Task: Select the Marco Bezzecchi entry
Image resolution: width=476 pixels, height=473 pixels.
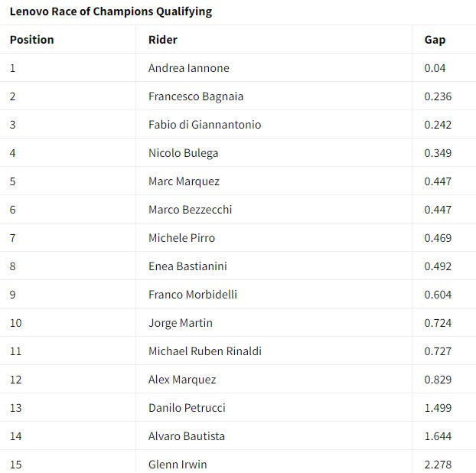Action: (190, 210)
